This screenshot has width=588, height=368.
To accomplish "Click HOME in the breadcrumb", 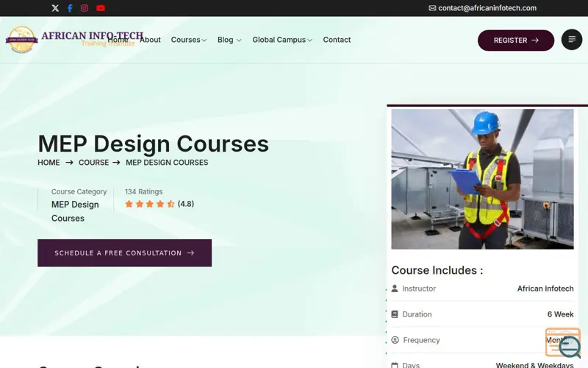I will pos(49,163).
